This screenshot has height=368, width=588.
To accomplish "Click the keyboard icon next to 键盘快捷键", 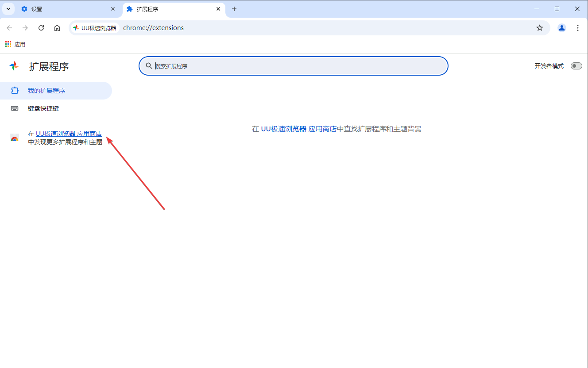I will click(x=15, y=108).
